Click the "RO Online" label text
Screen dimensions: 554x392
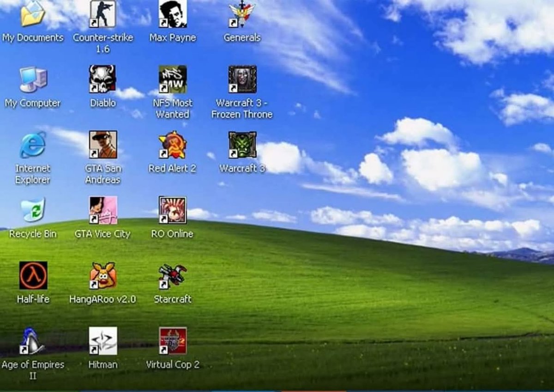coord(172,234)
